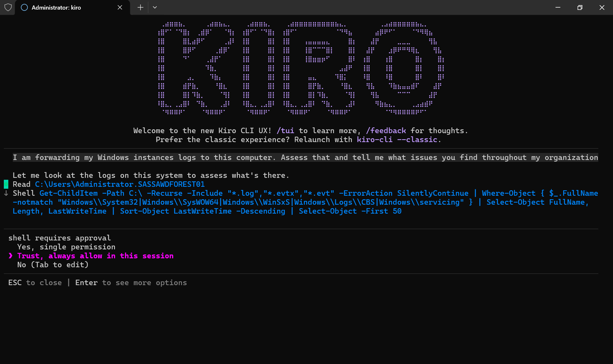Image resolution: width=613 pixels, height=364 pixels.
Task: Select Trust, always allow in this session
Action: coord(95,256)
